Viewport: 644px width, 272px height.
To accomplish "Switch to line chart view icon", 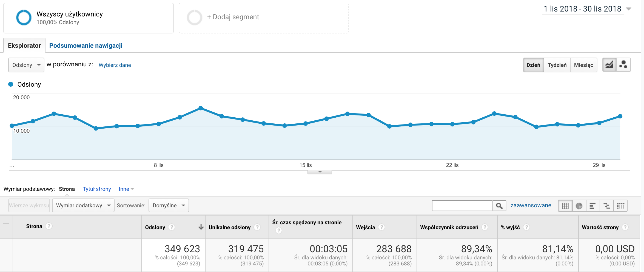I will (x=609, y=65).
